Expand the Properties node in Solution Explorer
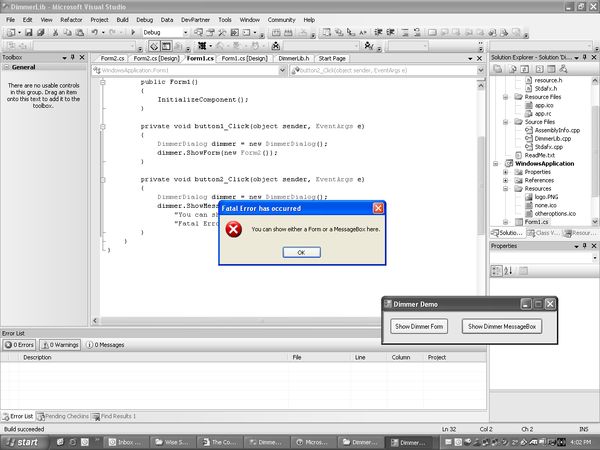The image size is (600, 450). pyautogui.click(x=505, y=172)
